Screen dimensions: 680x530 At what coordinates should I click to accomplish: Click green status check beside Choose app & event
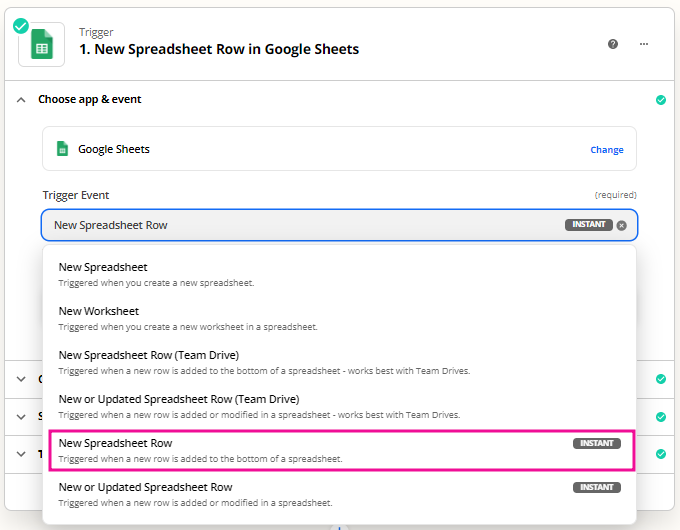(x=660, y=100)
